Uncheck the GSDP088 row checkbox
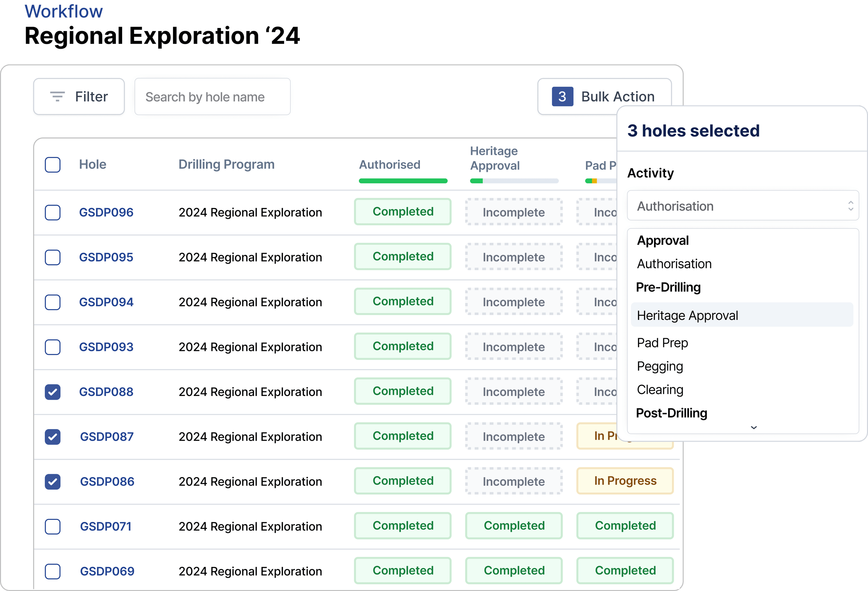Screen dimensions: 868x591 tap(53, 392)
